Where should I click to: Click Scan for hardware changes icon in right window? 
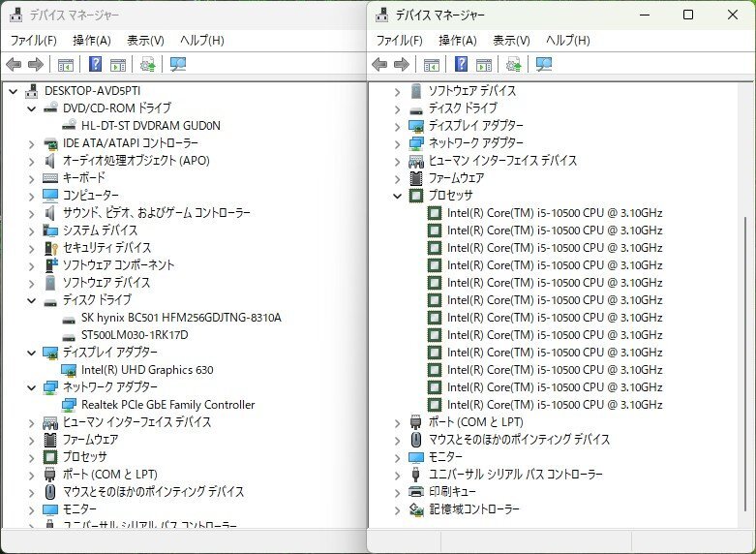tap(544, 64)
